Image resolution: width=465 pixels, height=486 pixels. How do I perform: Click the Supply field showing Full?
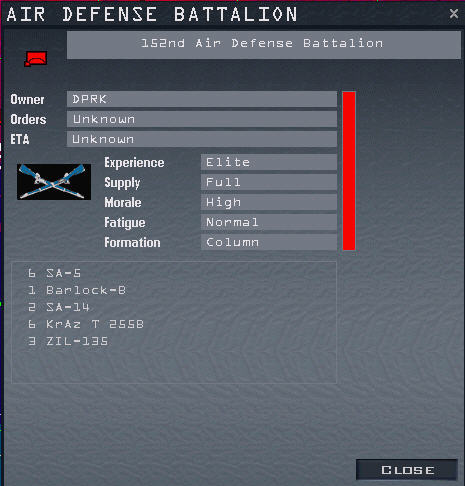click(x=269, y=182)
